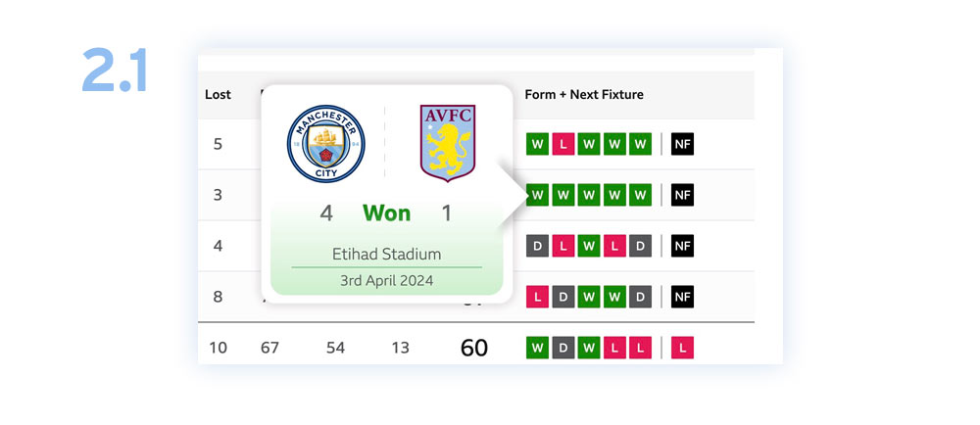Click the green W badge beside the popup arrow
The height and width of the screenshot is (425, 980).
point(537,195)
